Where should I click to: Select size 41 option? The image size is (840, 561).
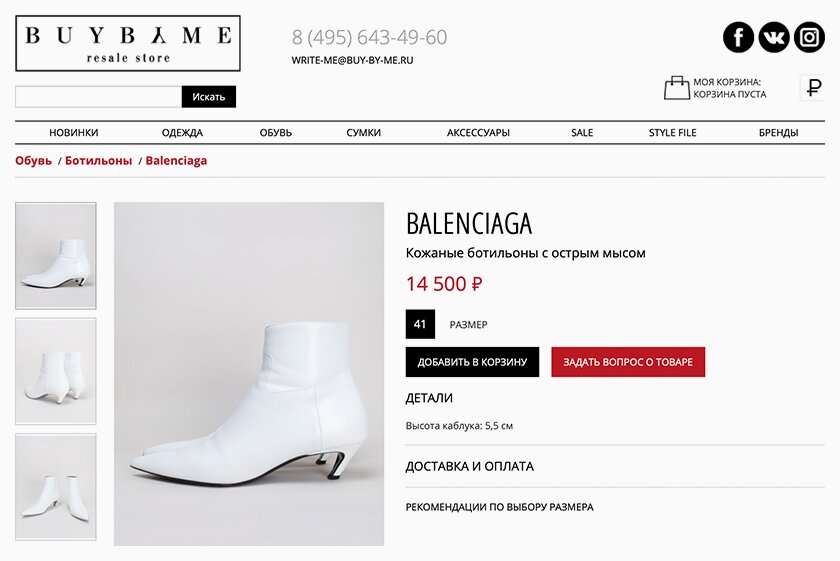click(x=420, y=324)
